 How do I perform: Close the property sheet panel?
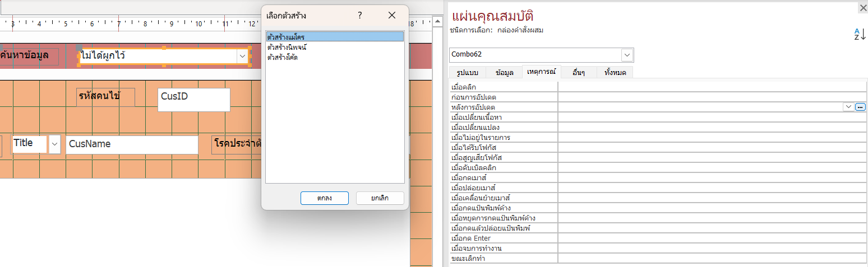coord(862,8)
